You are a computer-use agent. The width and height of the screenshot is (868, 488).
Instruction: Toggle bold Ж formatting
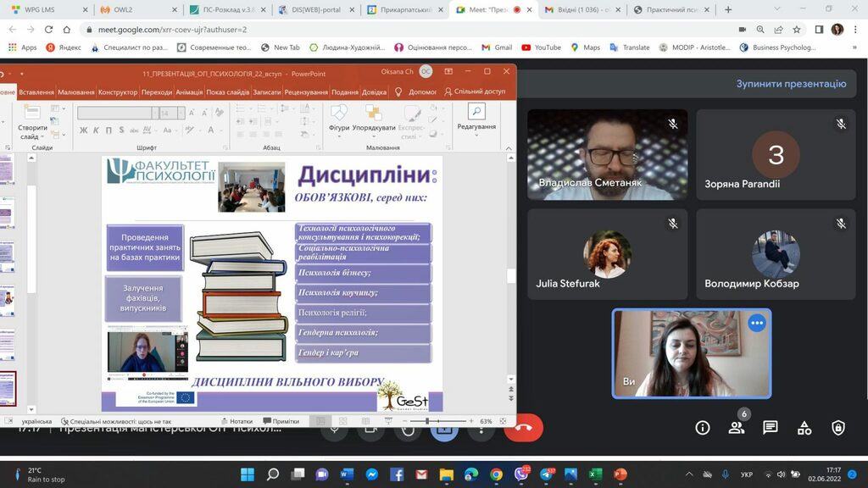(84, 130)
